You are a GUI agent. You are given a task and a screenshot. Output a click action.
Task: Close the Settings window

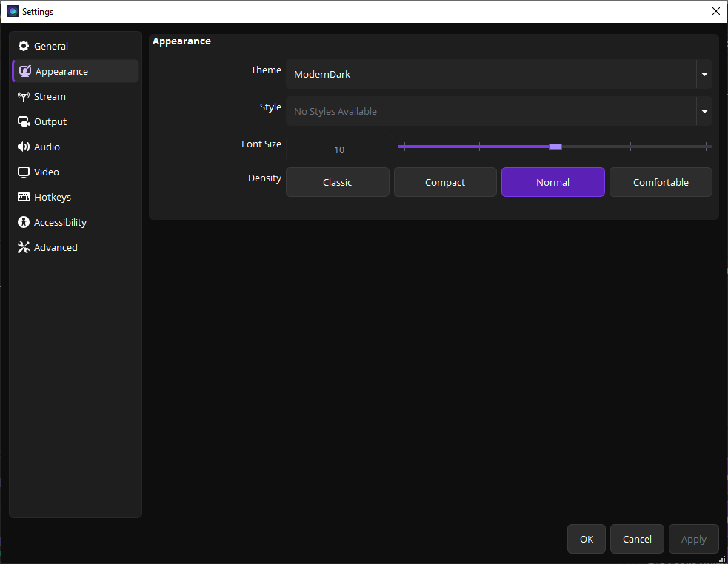pos(716,11)
